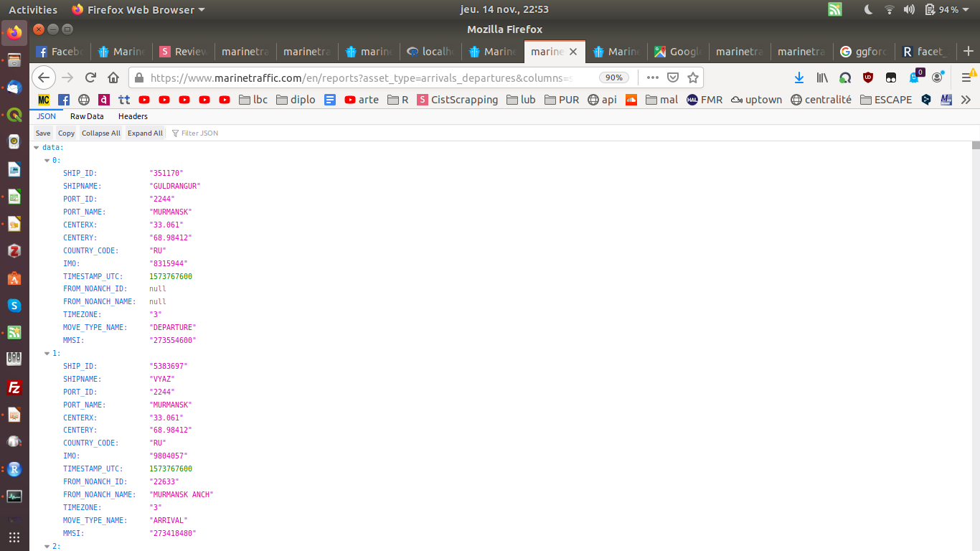Click the Copy JSON button
The width and height of the screenshot is (980, 551).
66,133
